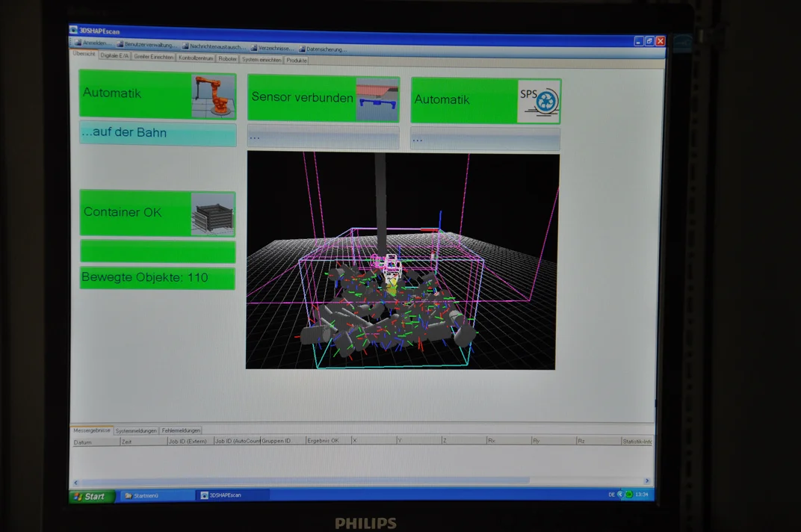Screen dimensions: 801x532
Task: Click the Ry column header
Action: [x=554, y=441]
